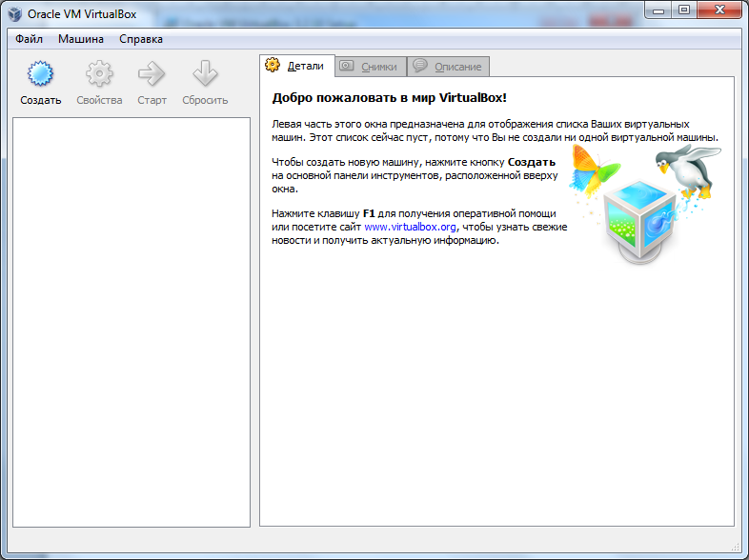Minimize the Oracle VM VirtualBox window
This screenshot has width=749, height=560.
pyautogui.click(x=658, y=10)
